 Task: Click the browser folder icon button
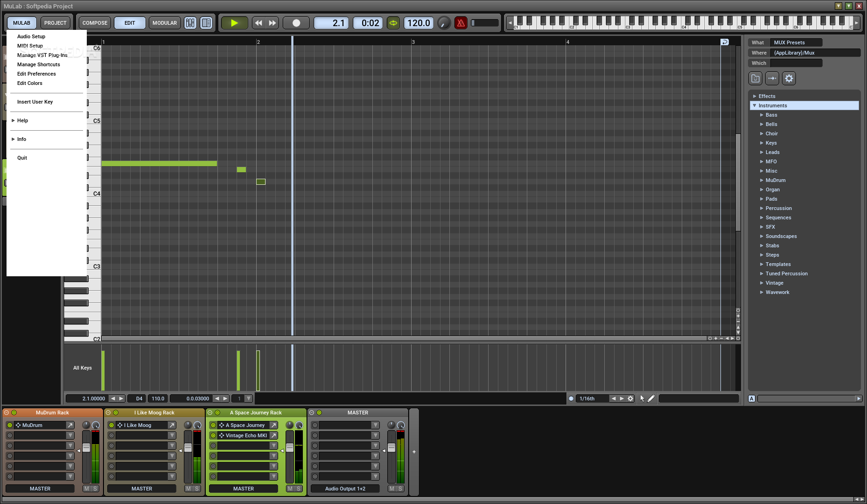(755, 78)
